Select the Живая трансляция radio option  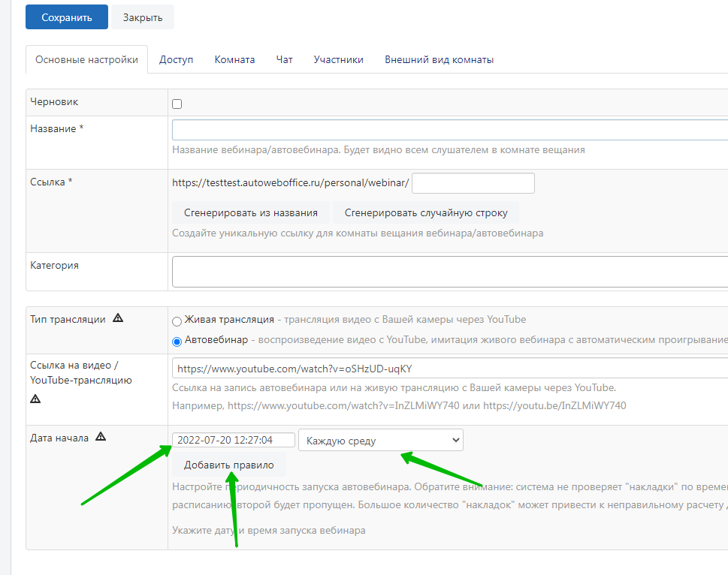point(177,321)
